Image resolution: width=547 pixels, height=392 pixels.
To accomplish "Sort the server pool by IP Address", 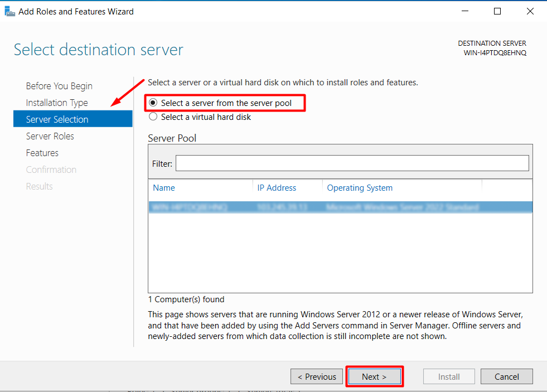I will point(277,187).
